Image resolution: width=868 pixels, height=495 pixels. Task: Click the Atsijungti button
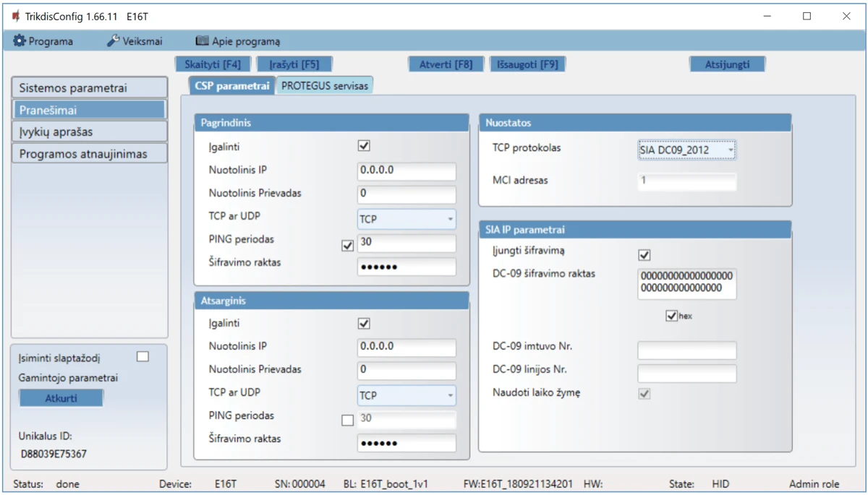727,64
